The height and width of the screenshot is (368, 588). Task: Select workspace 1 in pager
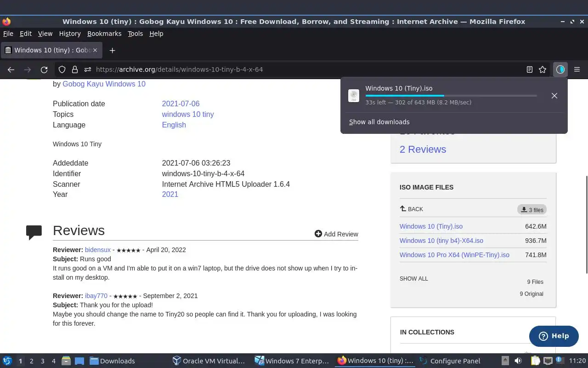pos(20,361)
